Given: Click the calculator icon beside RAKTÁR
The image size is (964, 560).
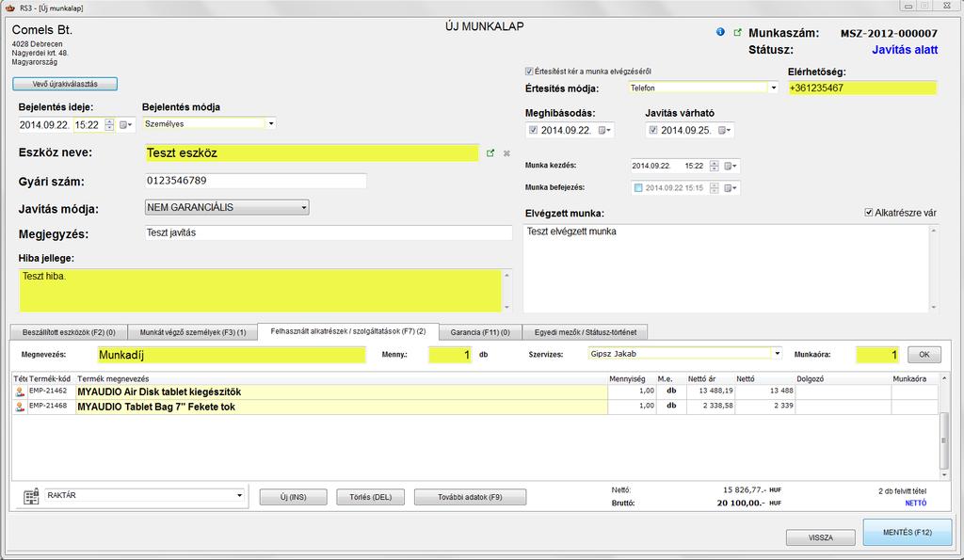Looking at the screenshot, I should (31, 497).
